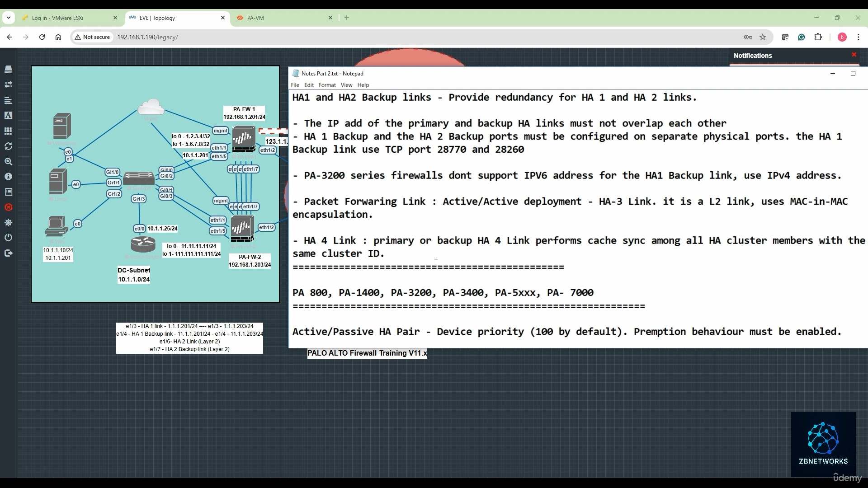Open Chrome three-dot menu
This screenshot has width=868, height=488.
pos(859,37)
